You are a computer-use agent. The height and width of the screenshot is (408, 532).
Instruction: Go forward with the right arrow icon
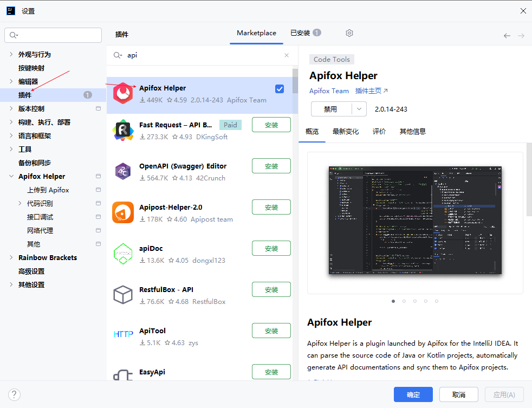coord(521,36)
